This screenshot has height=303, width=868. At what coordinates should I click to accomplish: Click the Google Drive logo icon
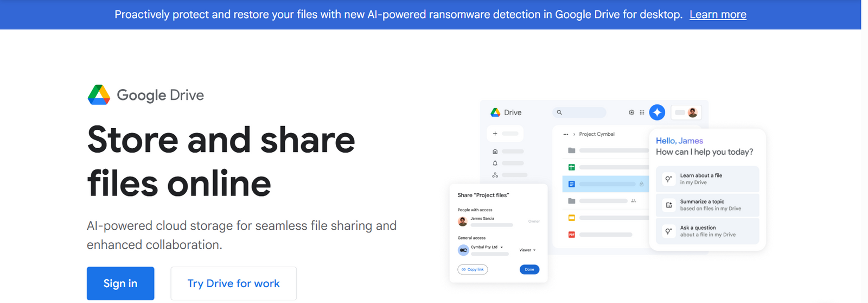click(99, 95)
